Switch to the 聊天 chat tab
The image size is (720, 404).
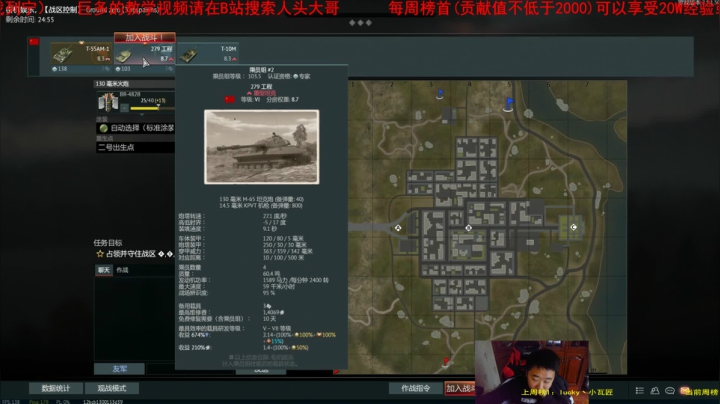click(x=104, y=270)
